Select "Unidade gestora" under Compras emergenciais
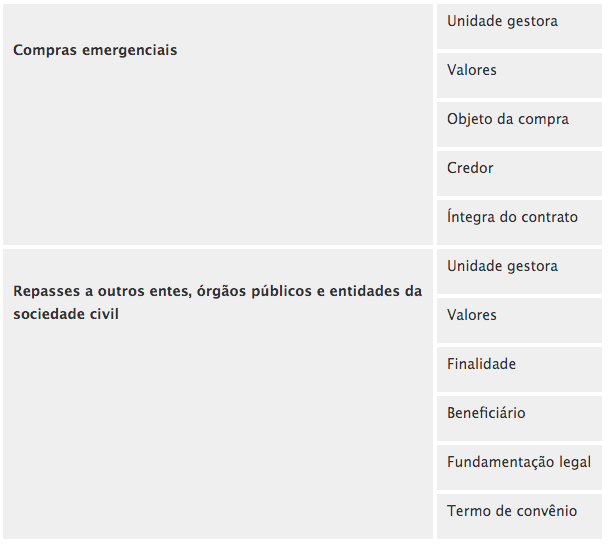Image resolution: width=608 pixels, height=545 pixels. [502, 21]
